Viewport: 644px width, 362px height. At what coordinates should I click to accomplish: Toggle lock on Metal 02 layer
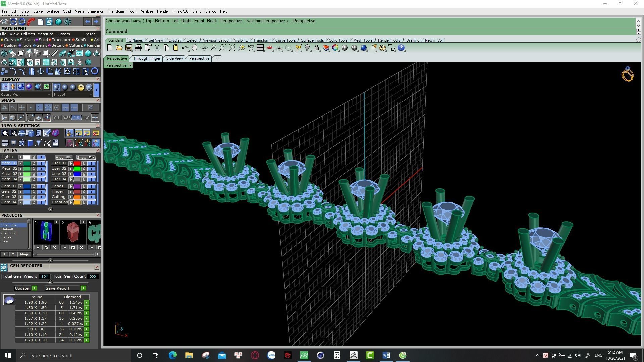(x=34, y=169)
